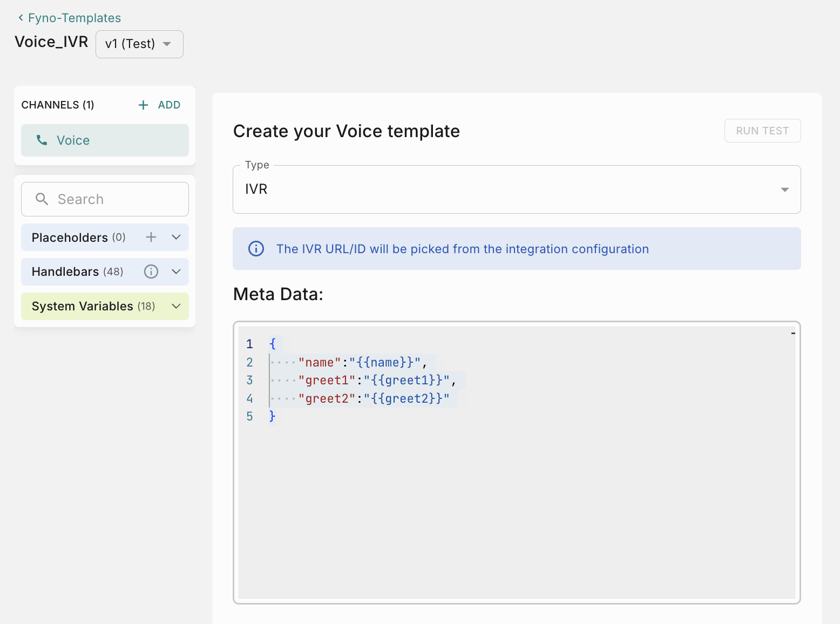Expand the Handlebars section chevron
This screenshot has width=840, height=624.
[x=176, y=272]
